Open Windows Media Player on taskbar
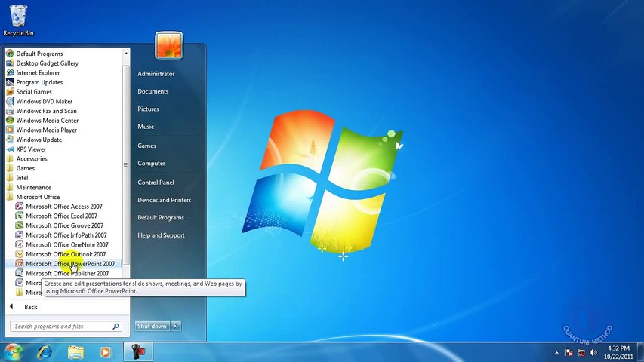 click(105, 352)
